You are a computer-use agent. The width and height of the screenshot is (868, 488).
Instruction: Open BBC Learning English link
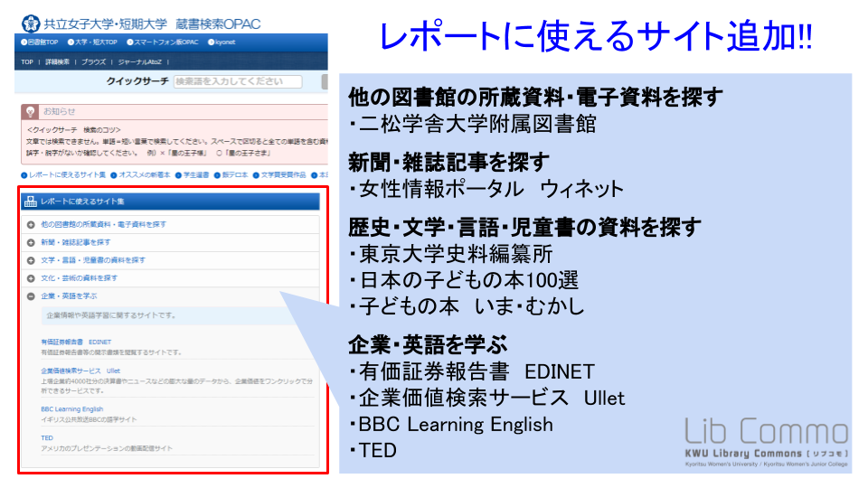tap(72, 408)
